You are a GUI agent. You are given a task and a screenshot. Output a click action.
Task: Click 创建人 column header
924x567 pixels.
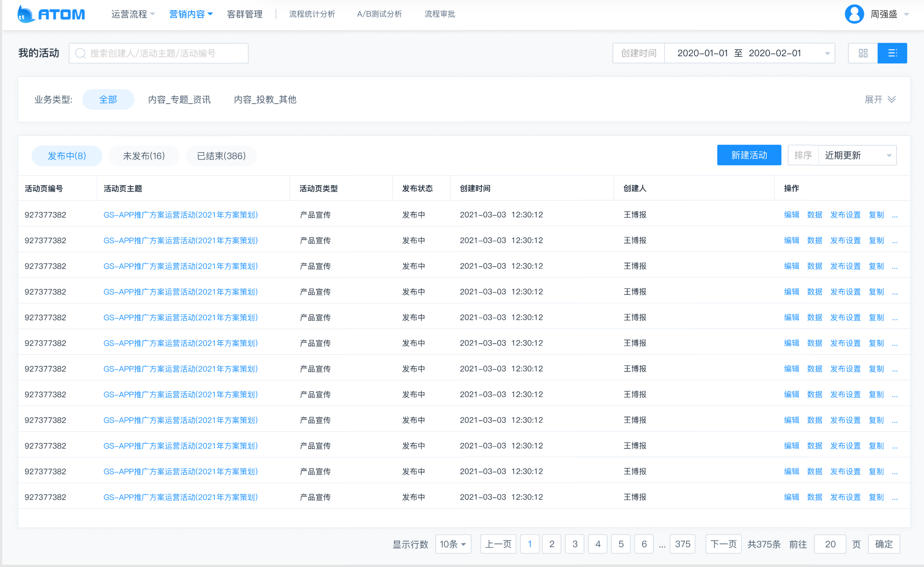(x=635, y=188)
